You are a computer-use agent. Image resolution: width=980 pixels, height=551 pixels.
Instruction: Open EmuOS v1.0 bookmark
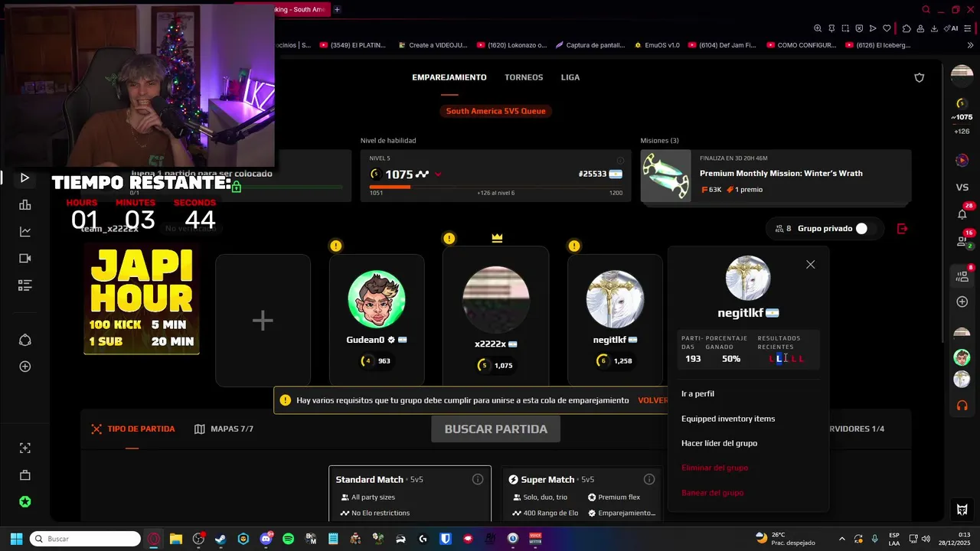[x=656, y=45]
